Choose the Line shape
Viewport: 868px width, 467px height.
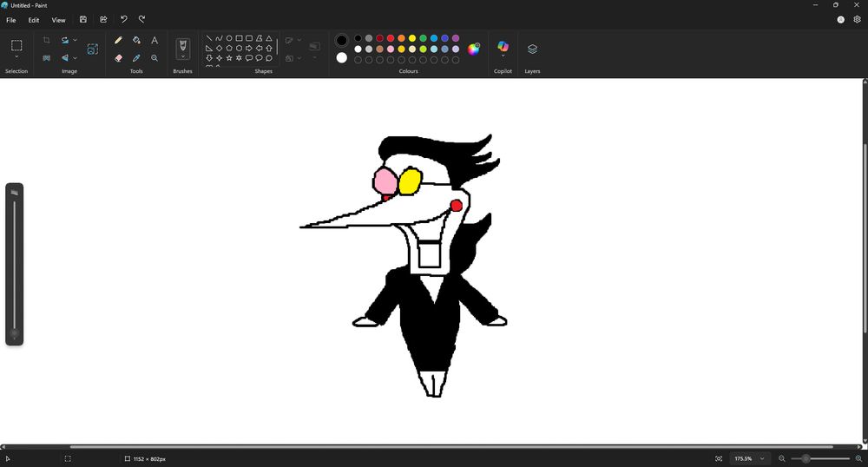pos(209,38)
